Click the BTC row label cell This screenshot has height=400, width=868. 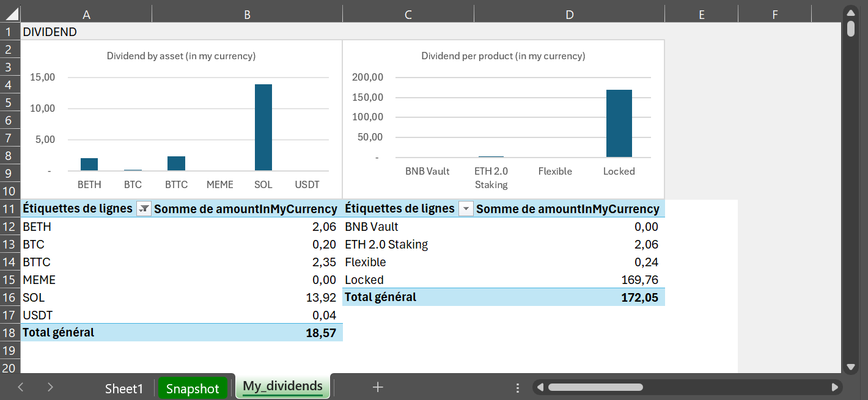(x=86, y=244)
